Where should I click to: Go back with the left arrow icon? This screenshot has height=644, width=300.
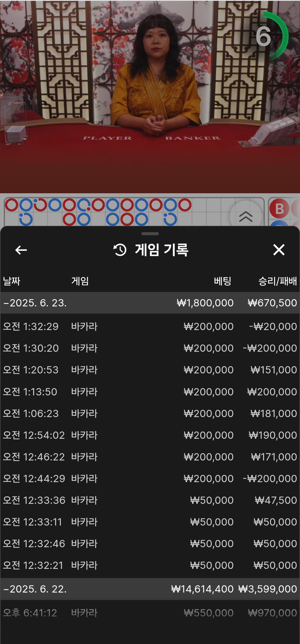21,250
